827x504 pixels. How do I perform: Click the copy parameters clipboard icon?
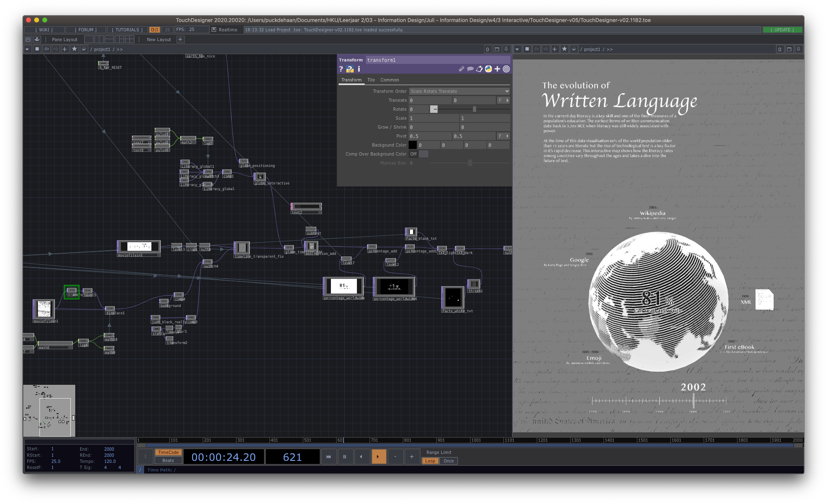coord(479,69)
